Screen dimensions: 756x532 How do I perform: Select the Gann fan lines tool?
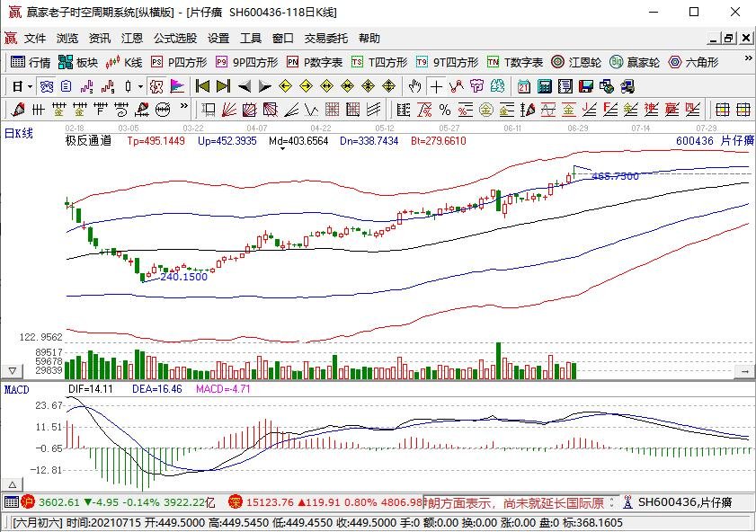coord(228,110)
